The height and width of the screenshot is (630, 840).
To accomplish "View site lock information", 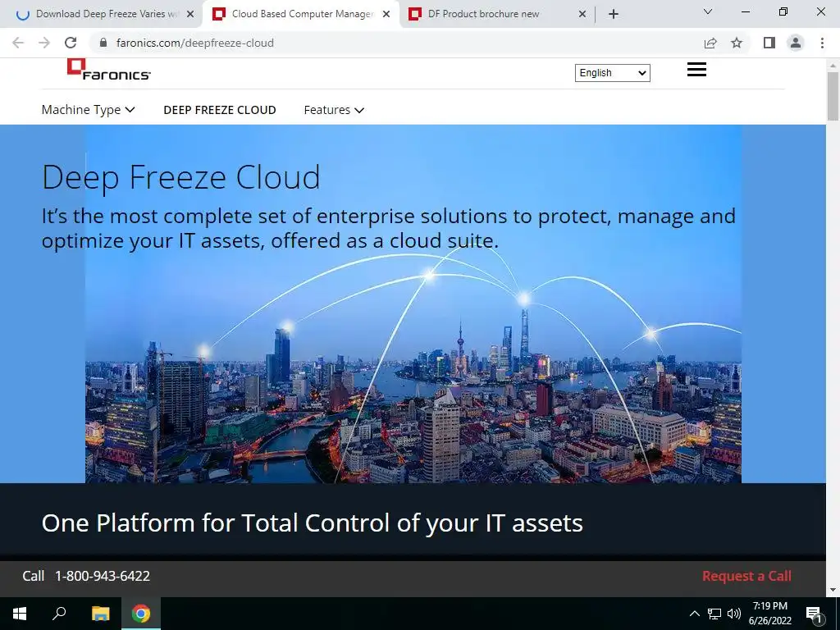I will click(x=103, y=43).
